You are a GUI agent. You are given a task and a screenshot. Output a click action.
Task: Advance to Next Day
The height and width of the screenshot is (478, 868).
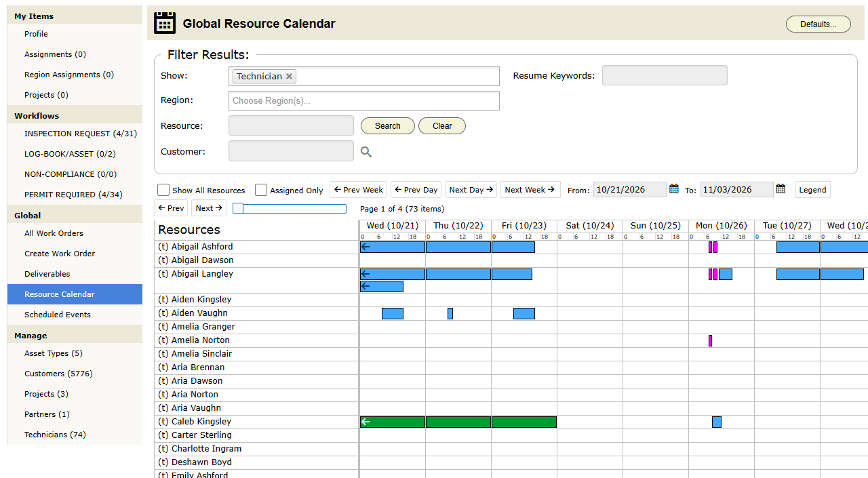(471, 190)
